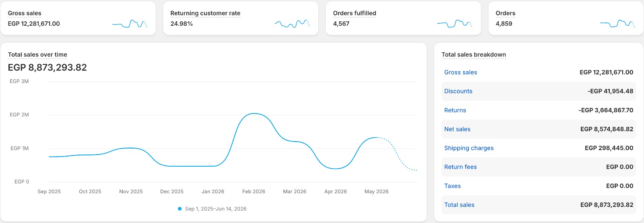
Task: Click the Sep 2025 axis label
Action: point(49,192)
